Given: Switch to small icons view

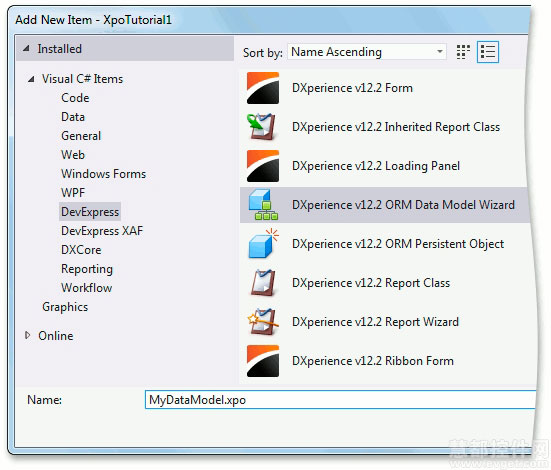Looking at the screenshot, I should (x=463, y=52).
